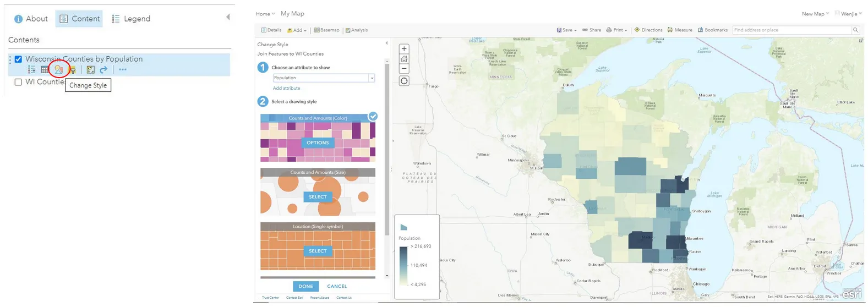This screenshot has height=307, width=868.
Task: Click the layer Filter icon
Action: point(73,70)
